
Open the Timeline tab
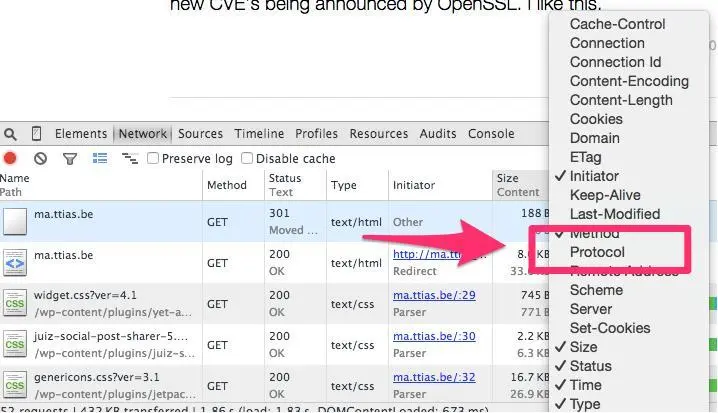(x=259, y=134)
